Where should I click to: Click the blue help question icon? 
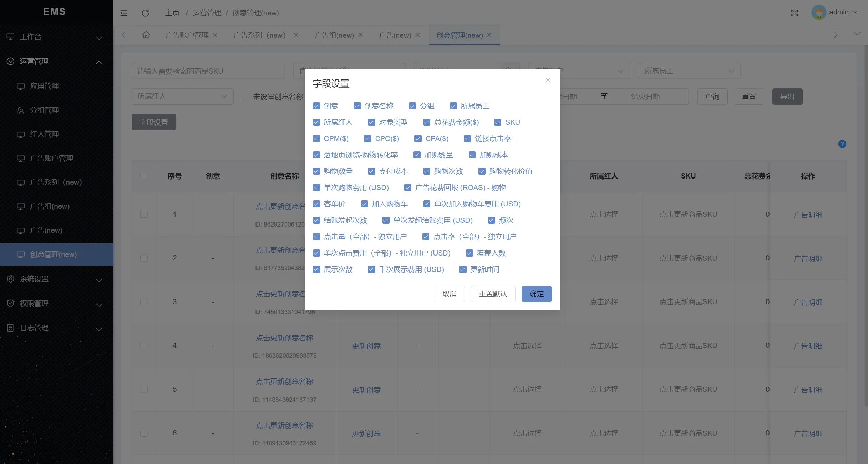(842, 144)
